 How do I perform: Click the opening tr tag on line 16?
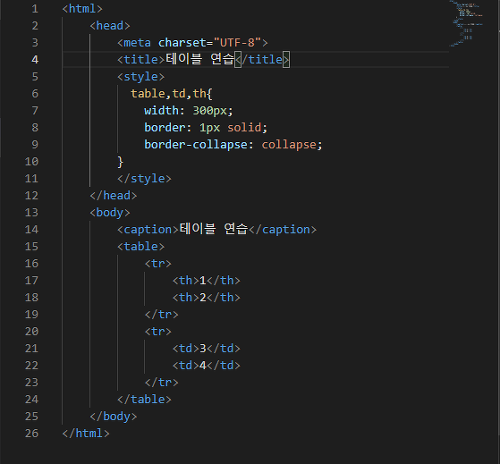[158, 264]
